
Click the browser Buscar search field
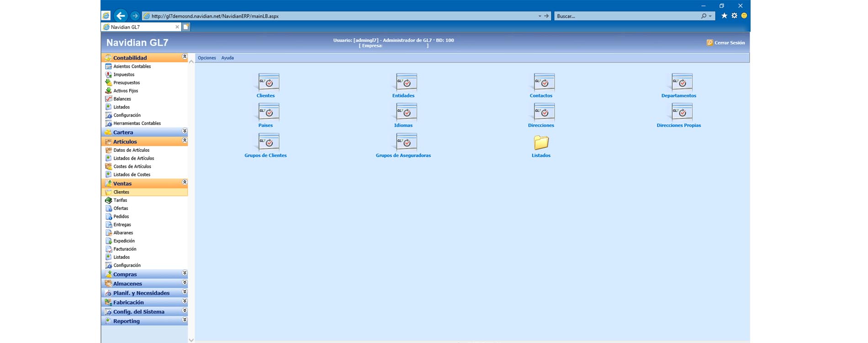[626, 16]
